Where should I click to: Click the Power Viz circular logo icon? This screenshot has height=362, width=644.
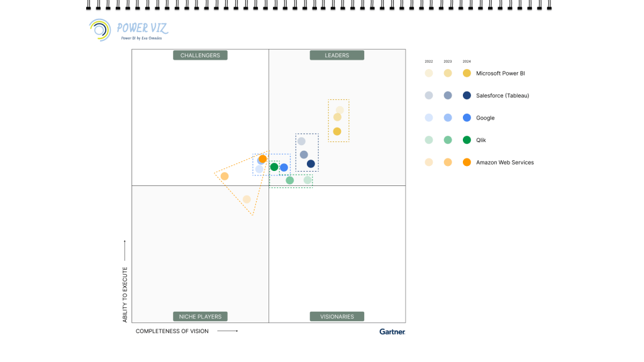tap(100, 30)
